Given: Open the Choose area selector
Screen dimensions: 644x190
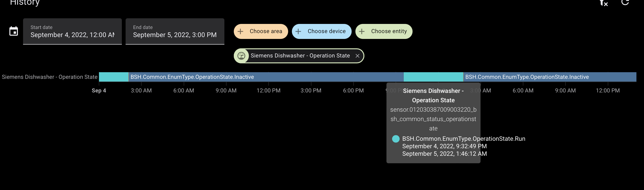Looking at the screenshot, I should coord(261,31).
